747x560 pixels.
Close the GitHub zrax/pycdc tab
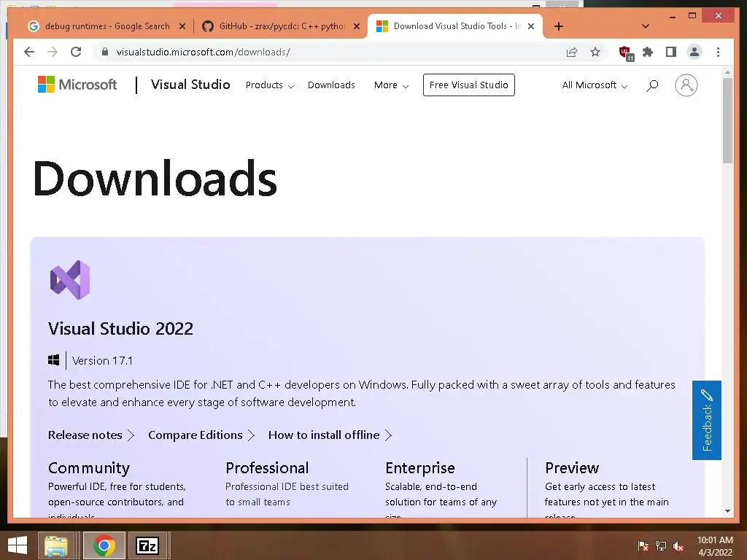[x=356, y=27]
